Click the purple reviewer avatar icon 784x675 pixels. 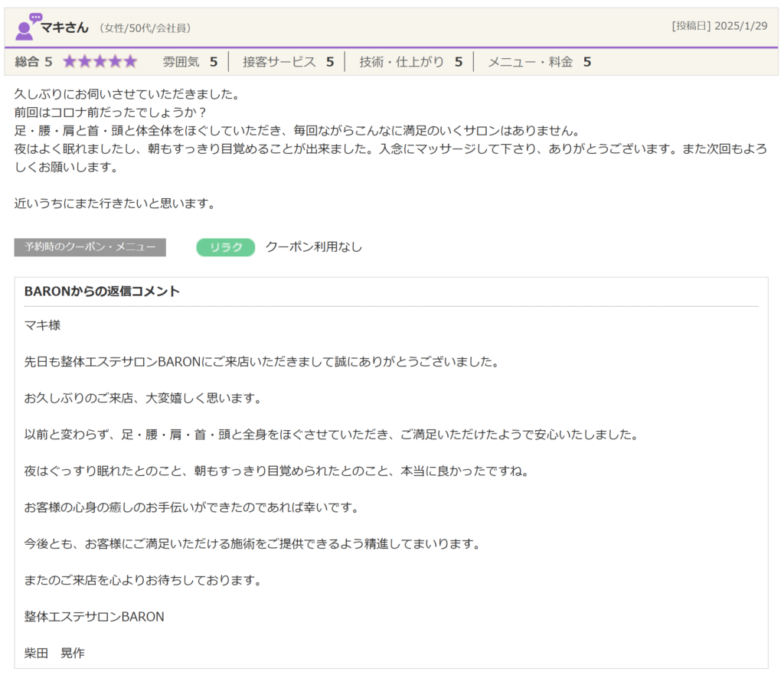[28, 27]
